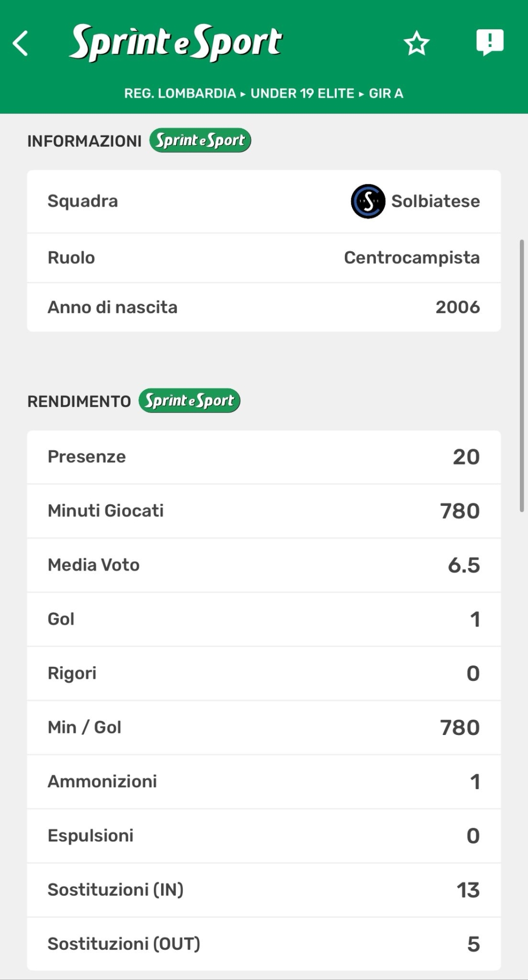Tap Sprint e Sport badge beside Rendimento
Image resolution: width=528 pixels, height=980 pixels.
(x=189, y=401)
